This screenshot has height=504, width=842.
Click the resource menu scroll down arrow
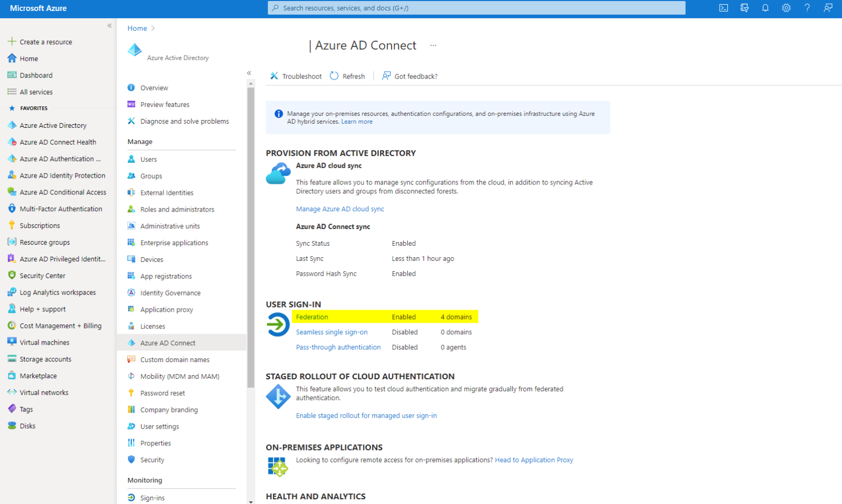point(251,501)
